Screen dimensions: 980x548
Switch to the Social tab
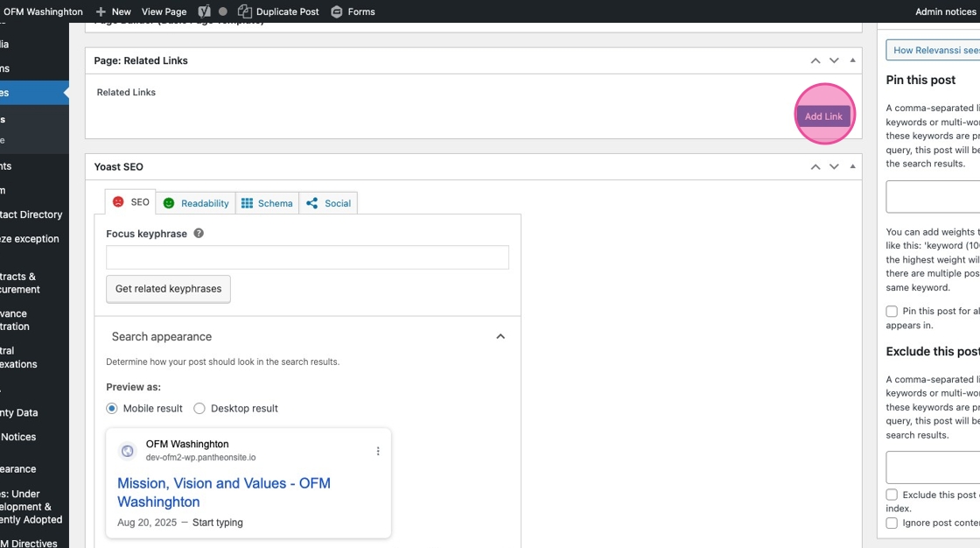328,203
